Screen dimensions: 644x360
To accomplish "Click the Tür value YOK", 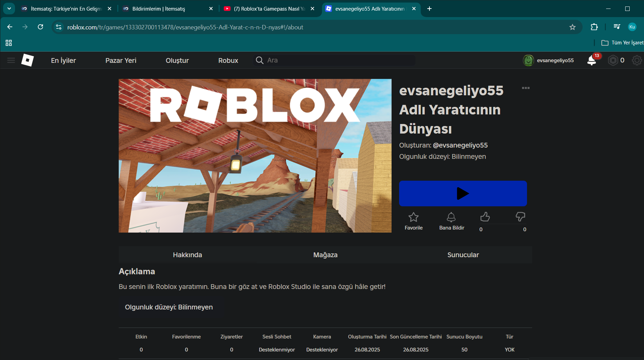I will pos(510,349).
